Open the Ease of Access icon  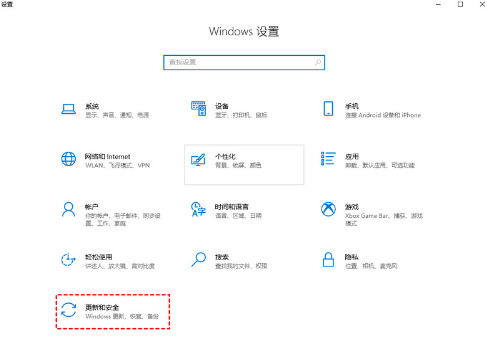pyautogui.click(x=68, y=260)
